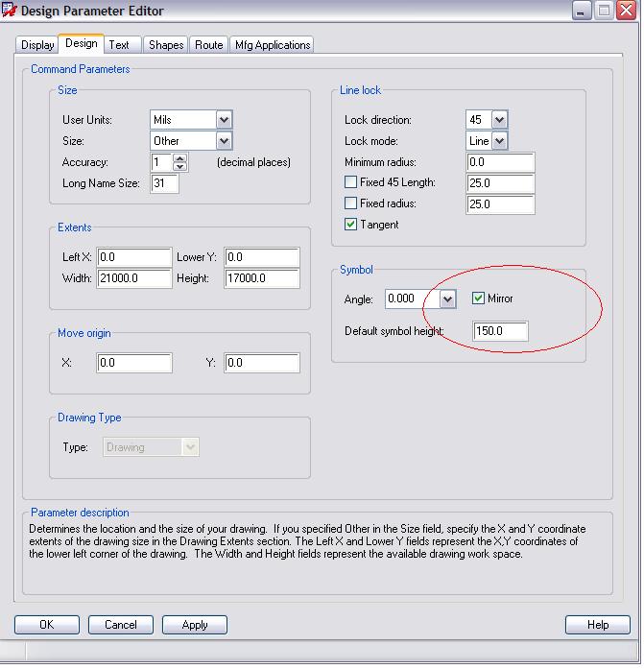Click the "Command Parameters" group label
644x669 pixels.
[81, 69]
